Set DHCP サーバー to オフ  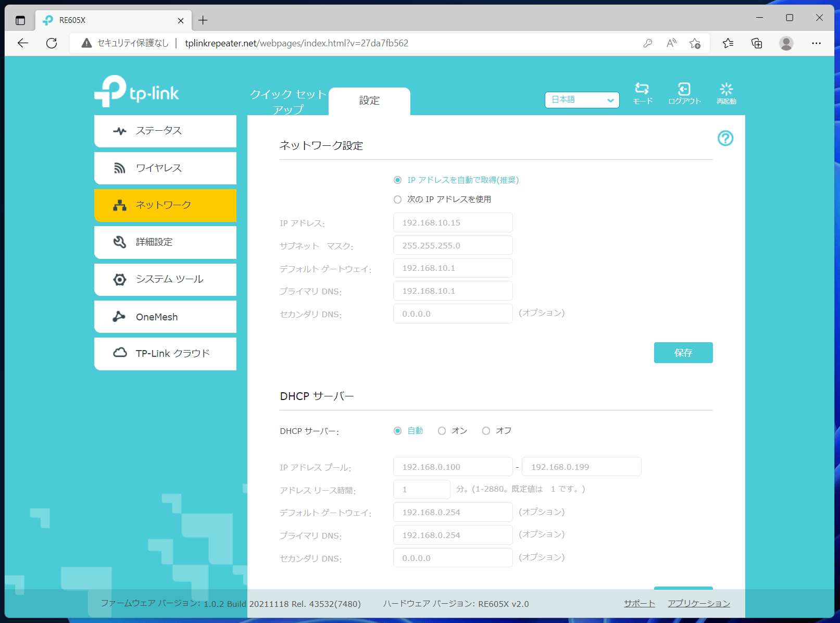pyautogui.click(x=486, y=431)
